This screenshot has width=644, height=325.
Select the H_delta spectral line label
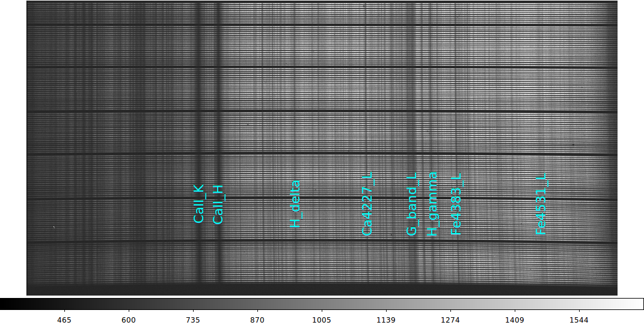tap(295, 204)
